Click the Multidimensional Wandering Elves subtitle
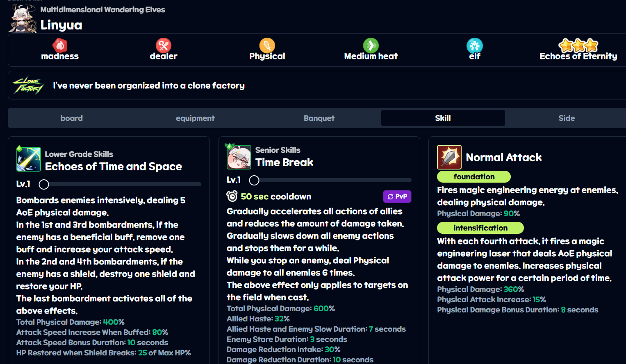626x364 pixels. point(102,9)
